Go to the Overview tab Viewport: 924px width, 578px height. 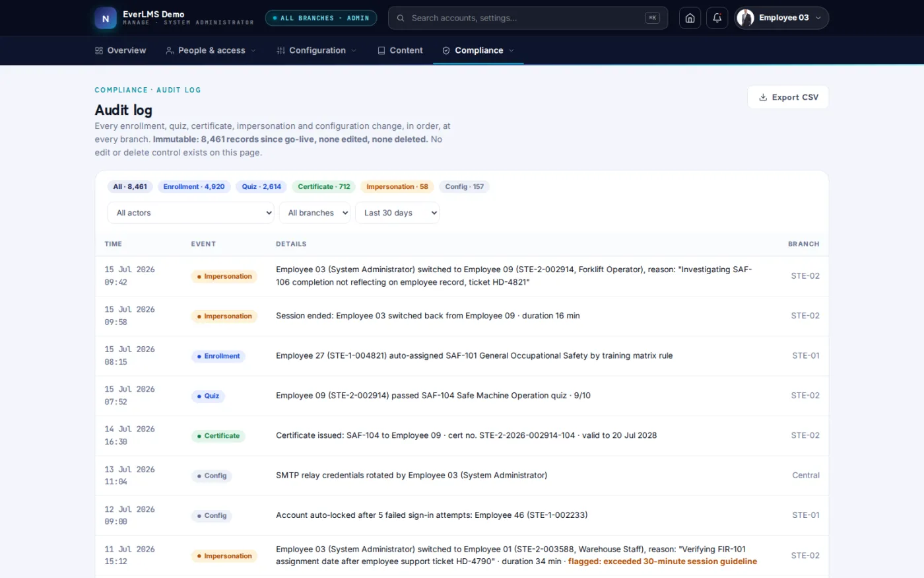click(x=120, y=50)
